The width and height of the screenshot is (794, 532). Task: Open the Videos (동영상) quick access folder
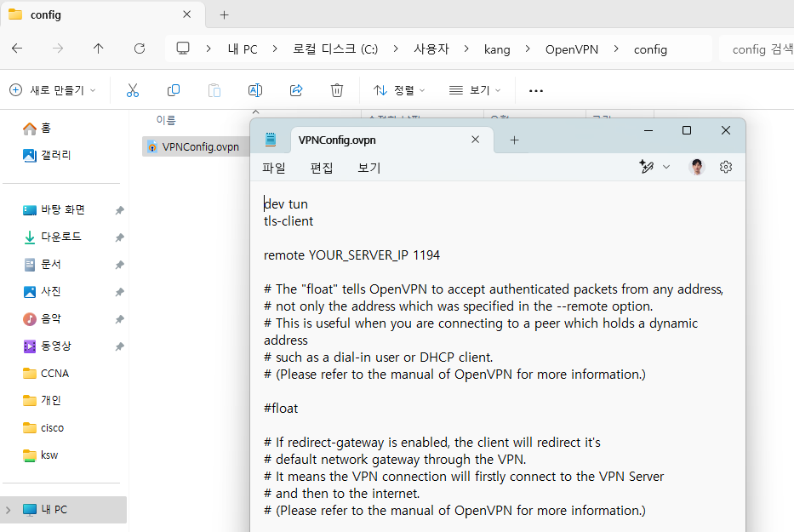click(x=47, y=346)
